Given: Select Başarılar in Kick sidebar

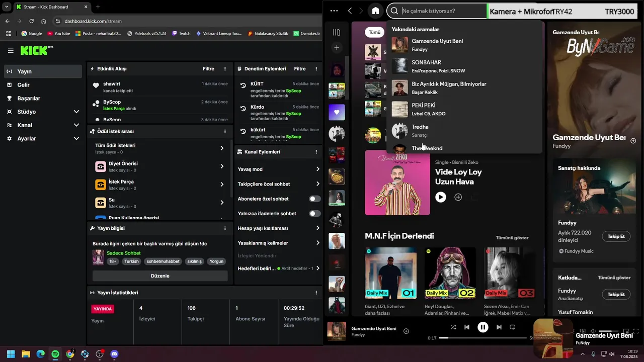Looking at the screenshot, I should (42, 99).
